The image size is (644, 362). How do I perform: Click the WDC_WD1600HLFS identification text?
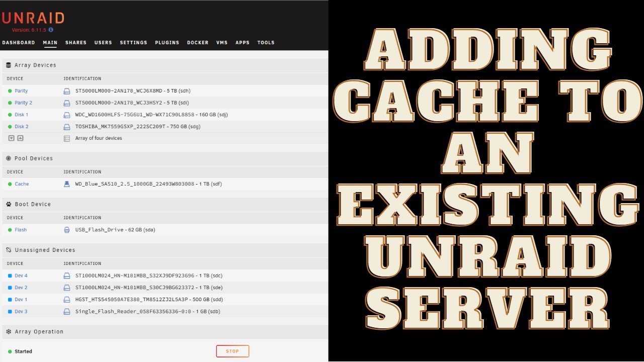(x=151, y=115)
